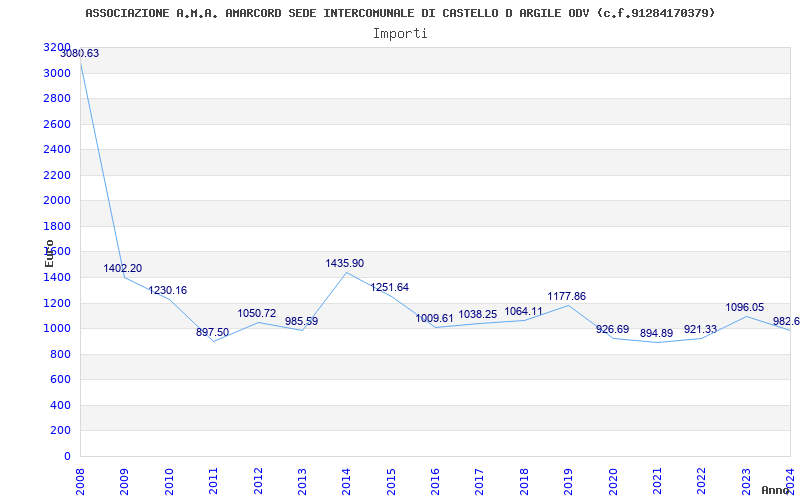
Task: Select the 894.89 data label for 2021
Action: (657, 333)
